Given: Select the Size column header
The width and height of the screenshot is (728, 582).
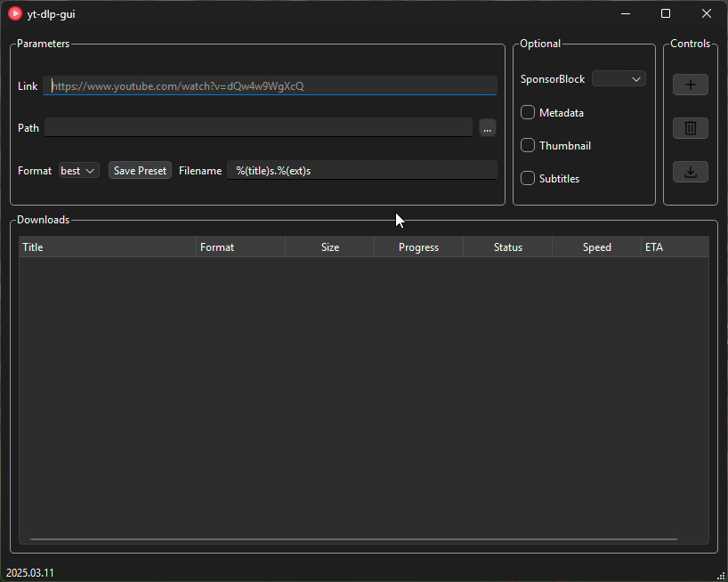Looking at the screenshot, I should (x=329, y=247).
